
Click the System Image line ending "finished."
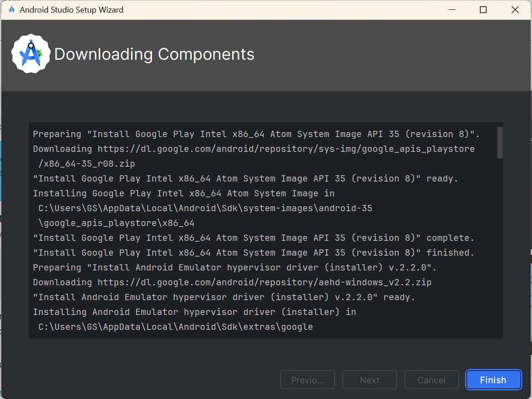(253, 253)
